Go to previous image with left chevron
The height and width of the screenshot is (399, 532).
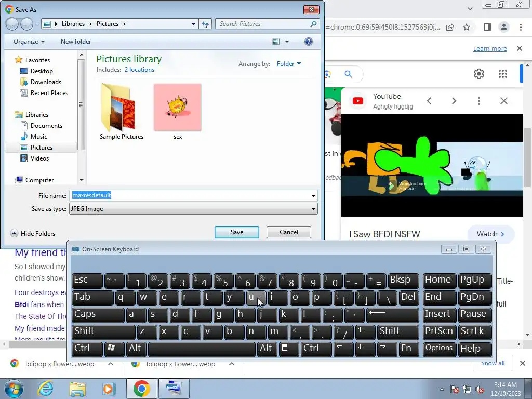429,101
